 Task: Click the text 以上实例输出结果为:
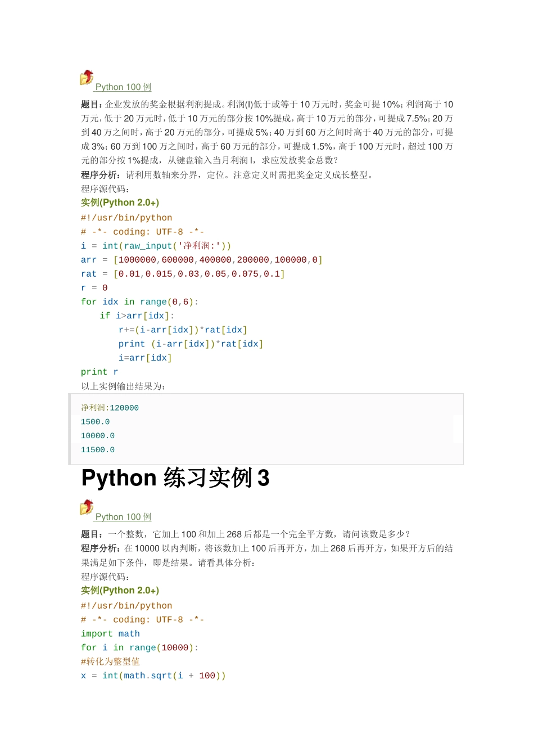123,386
